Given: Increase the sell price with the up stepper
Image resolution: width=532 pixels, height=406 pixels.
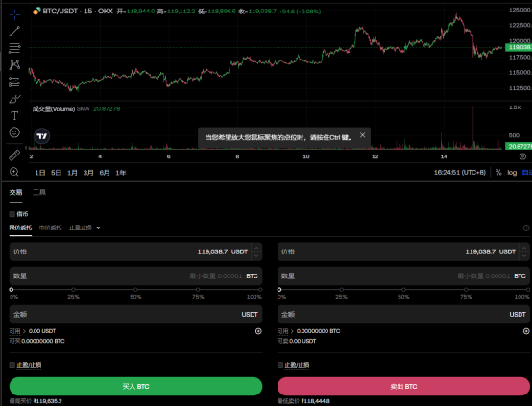Looking at the screenshot, I should [524, 248].
